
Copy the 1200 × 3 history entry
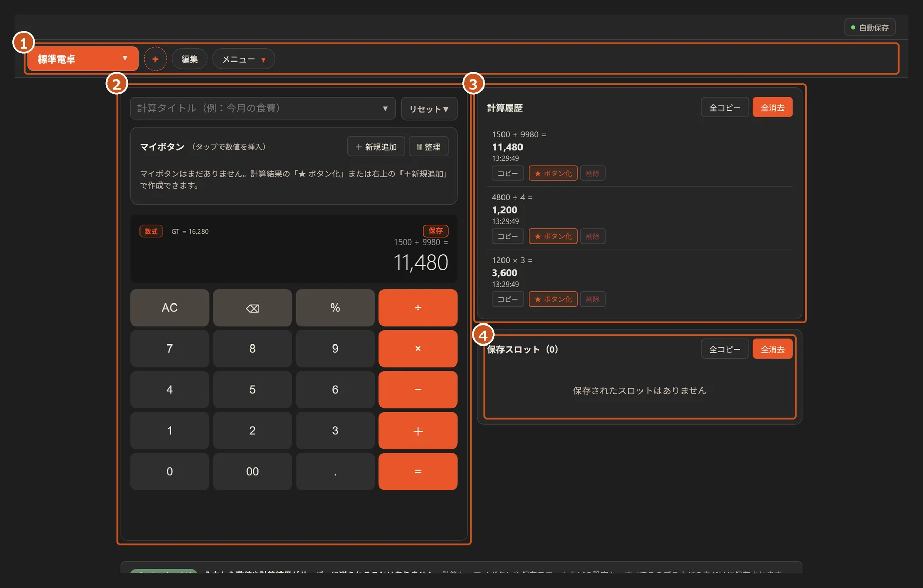(x=508, y=299)
